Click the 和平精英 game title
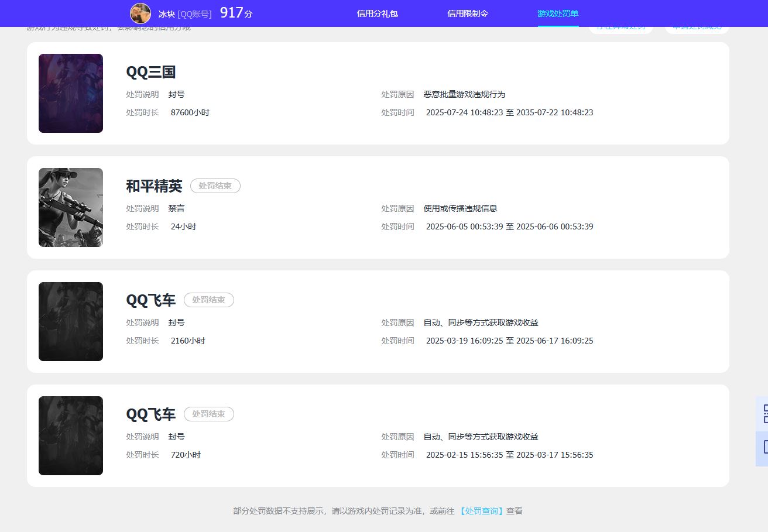 point(154,186)
